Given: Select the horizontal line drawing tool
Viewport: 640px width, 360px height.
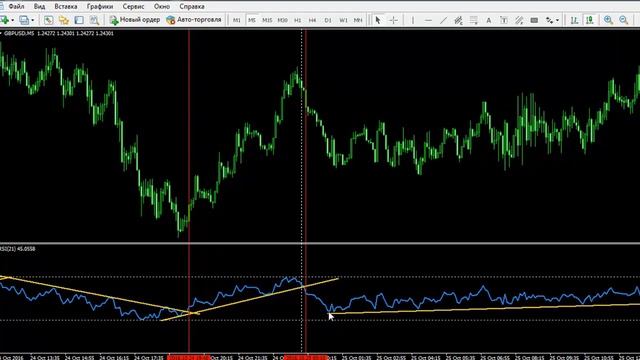Looking at the screenshot, I should (x=428, y=20).
